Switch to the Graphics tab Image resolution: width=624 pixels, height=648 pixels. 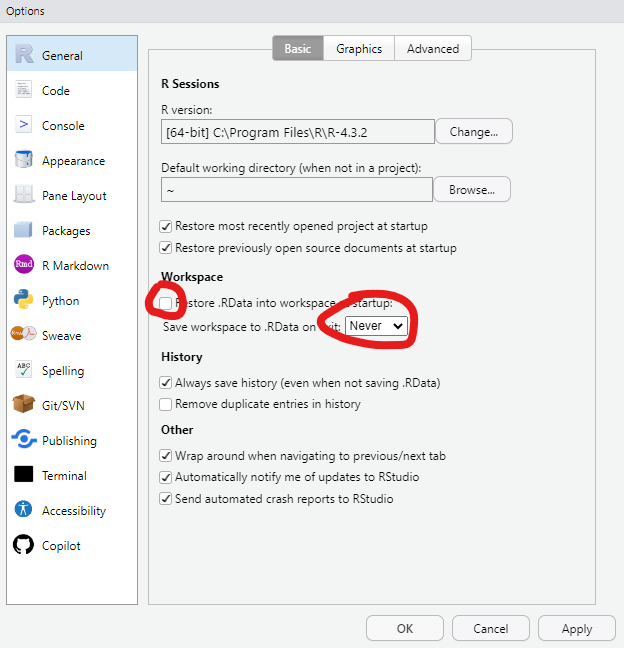358,49
